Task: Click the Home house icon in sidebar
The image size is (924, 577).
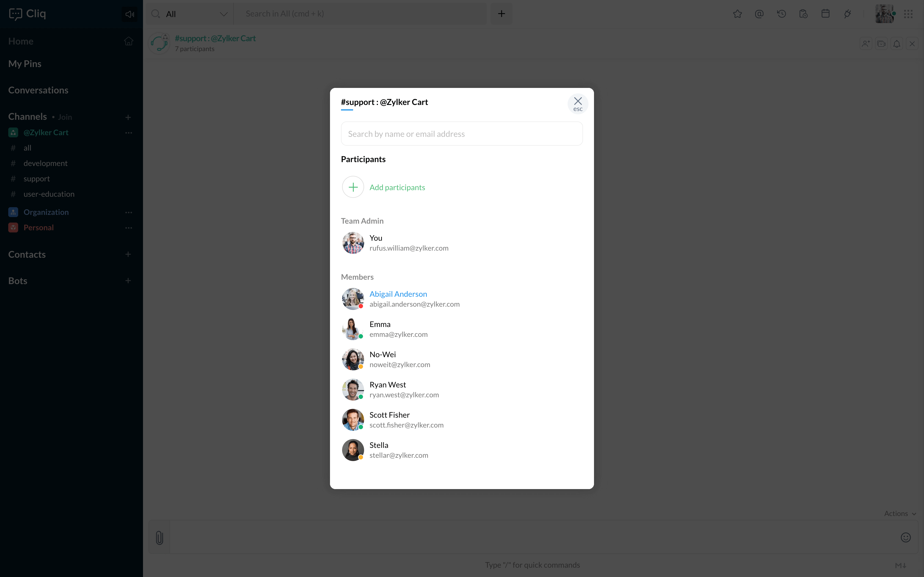Action: click(129, 41)
